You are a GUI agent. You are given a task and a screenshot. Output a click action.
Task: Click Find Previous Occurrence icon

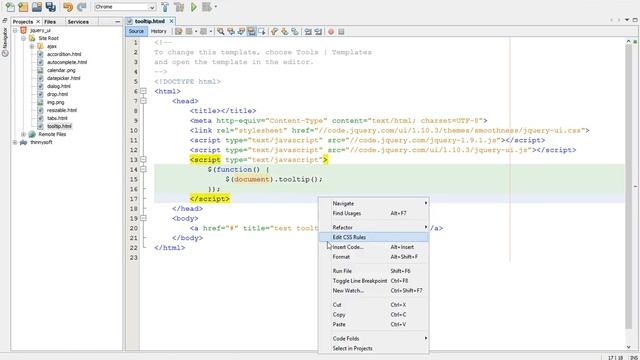[x=231, y=31]
